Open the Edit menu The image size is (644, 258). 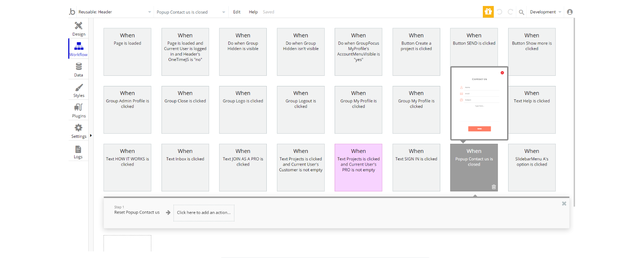point(237,12)
